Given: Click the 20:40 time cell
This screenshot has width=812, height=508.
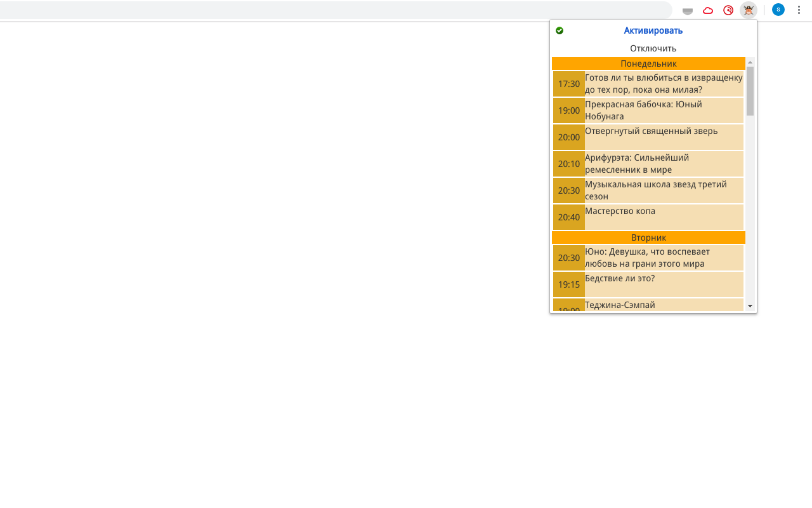Looking at the screenshot, I should coord(569,217).
